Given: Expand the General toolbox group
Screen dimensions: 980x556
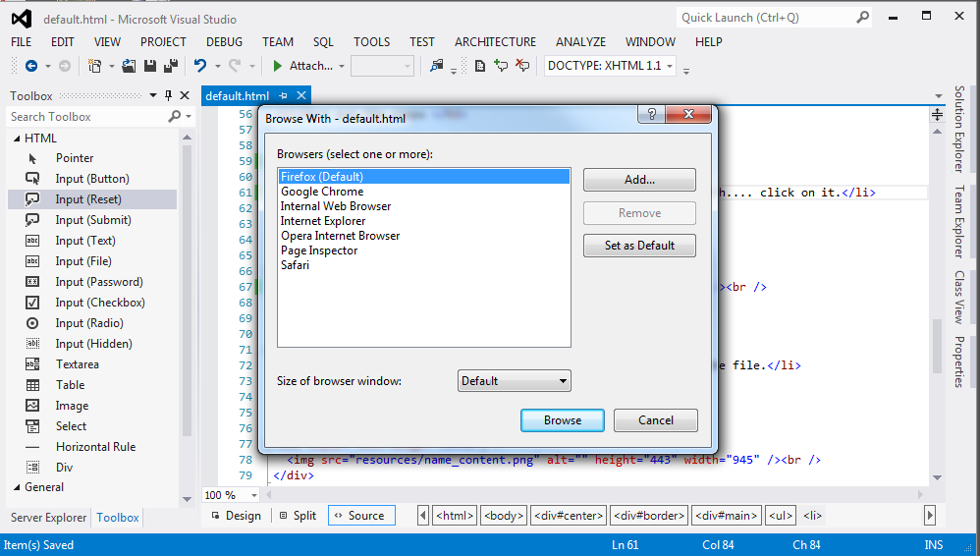Looking at the screenshot, I should click(x=16, y=487).
